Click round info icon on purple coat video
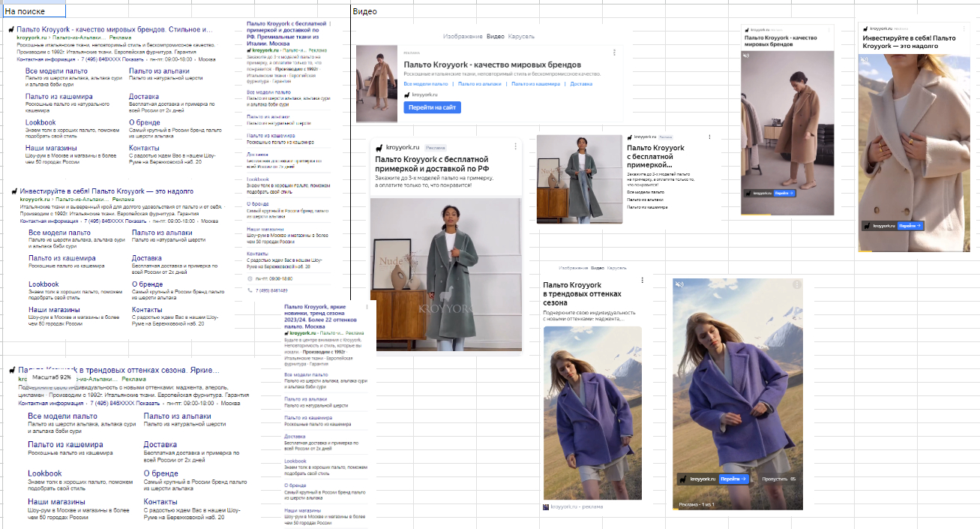This screenshot has height=529, width=980. pos(796,284)
